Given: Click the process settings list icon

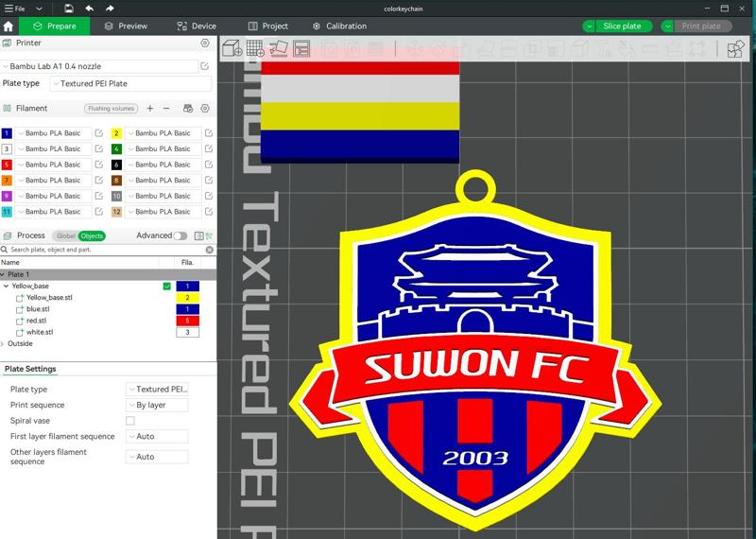Looking at the screenshot, I should tap(198, 236).
